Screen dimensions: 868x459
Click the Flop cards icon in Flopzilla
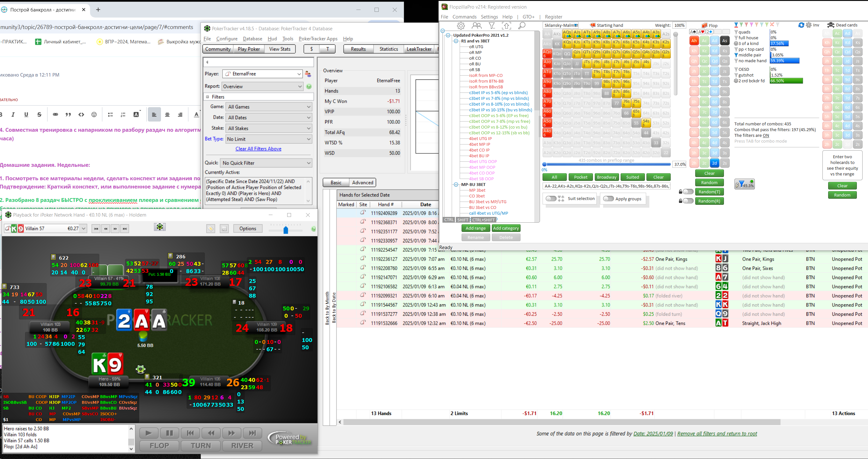tap(704, 25)
